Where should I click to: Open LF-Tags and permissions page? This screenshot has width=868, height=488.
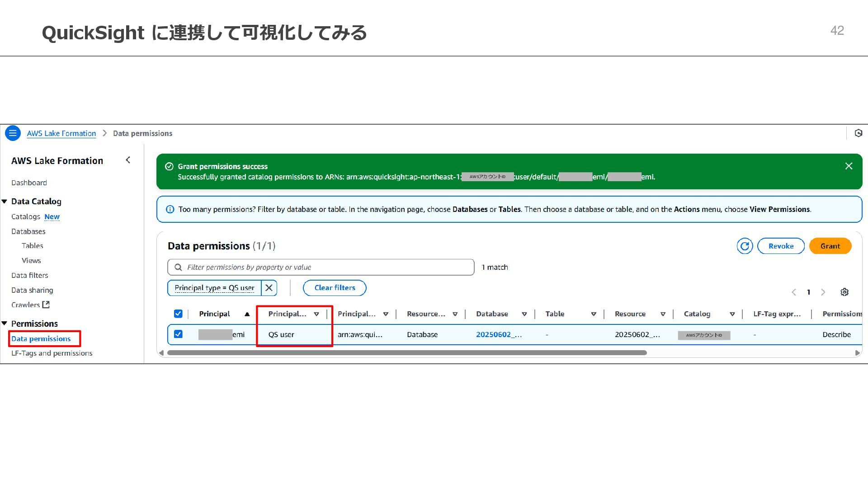click(x=52, y=353)
